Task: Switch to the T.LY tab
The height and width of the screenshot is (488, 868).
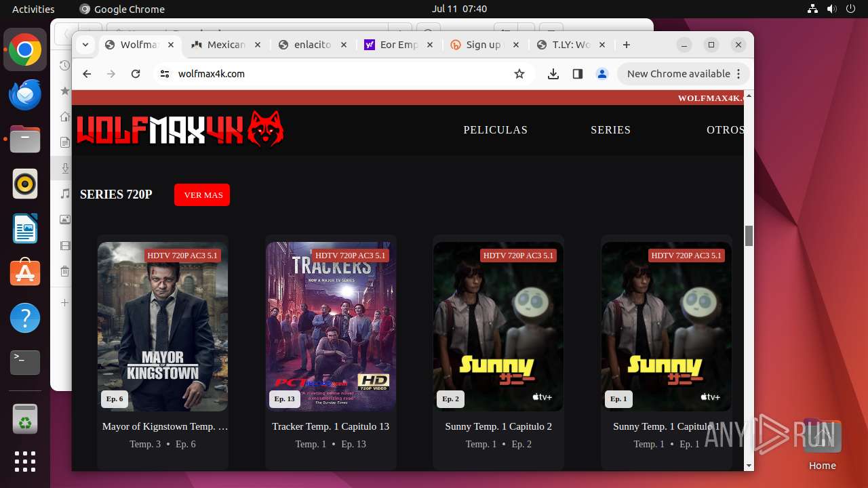Action: [571, 45]
